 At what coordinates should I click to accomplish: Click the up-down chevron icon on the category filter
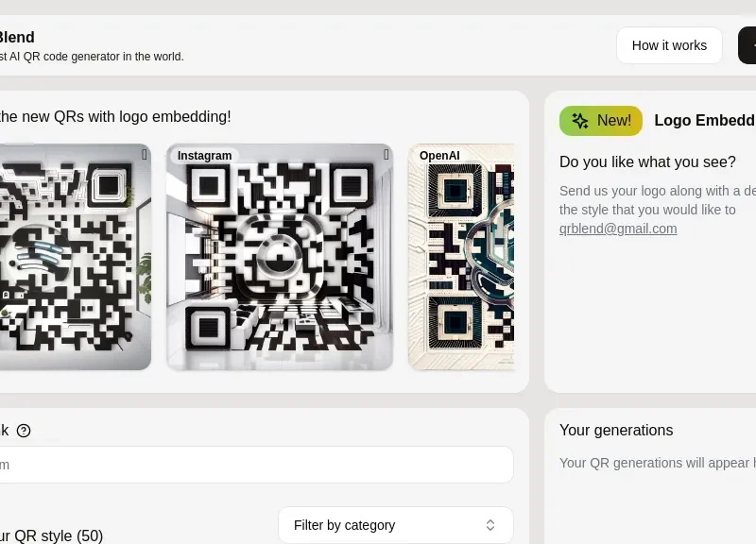(490, 525)
